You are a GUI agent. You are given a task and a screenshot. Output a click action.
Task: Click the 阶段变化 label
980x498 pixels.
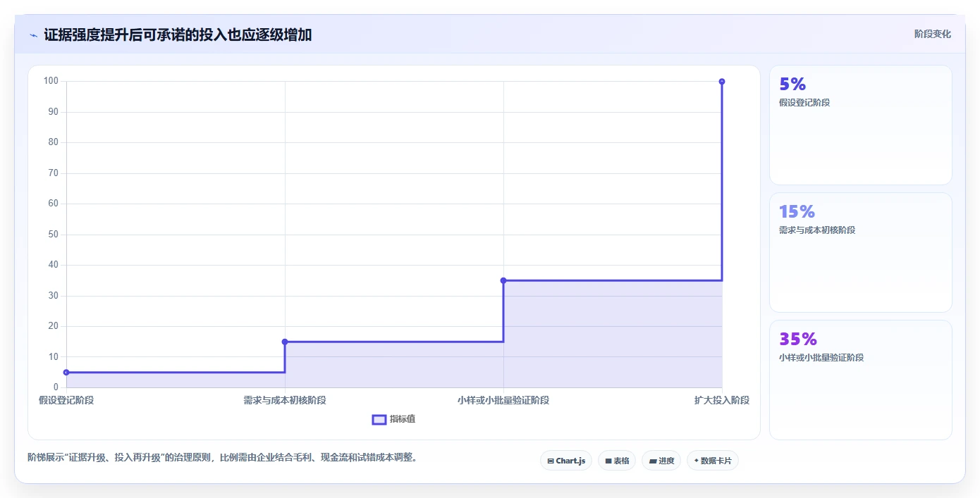point(933,34)
